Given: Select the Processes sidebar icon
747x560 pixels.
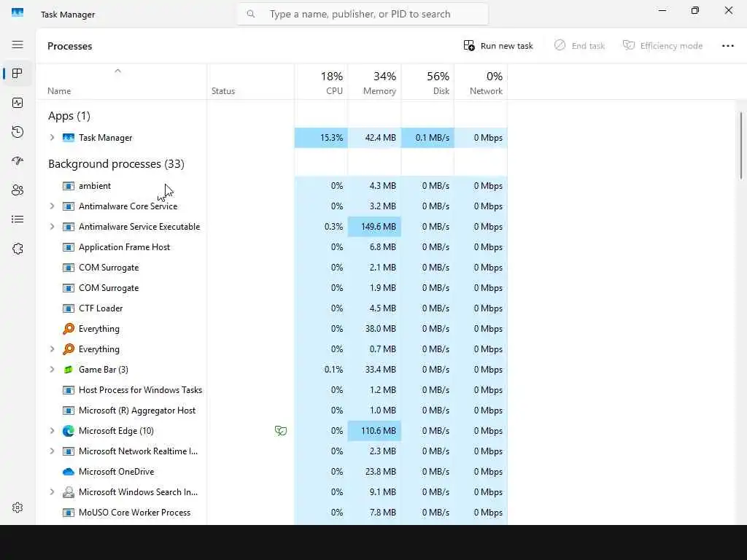Looking at the screenshot, I should click(18, 74).
